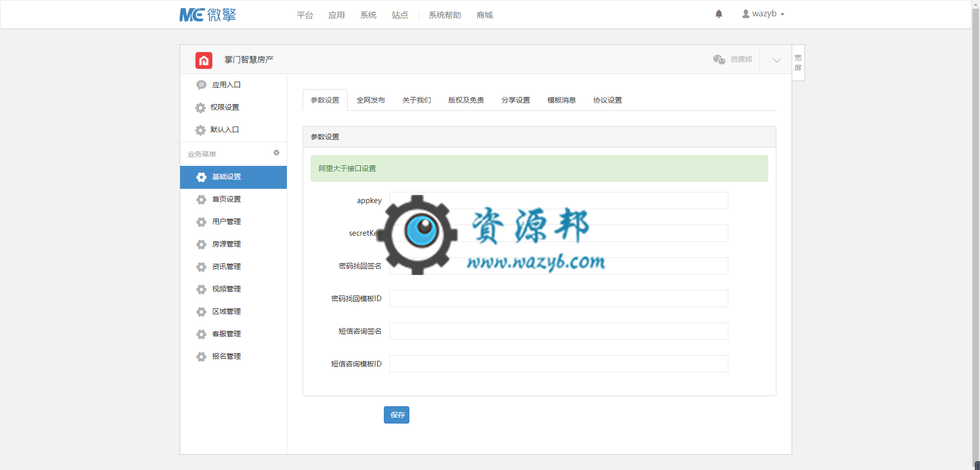Click the gear icon for 区域管理
This screenshot has width=980, height=470.
(201, 312)
